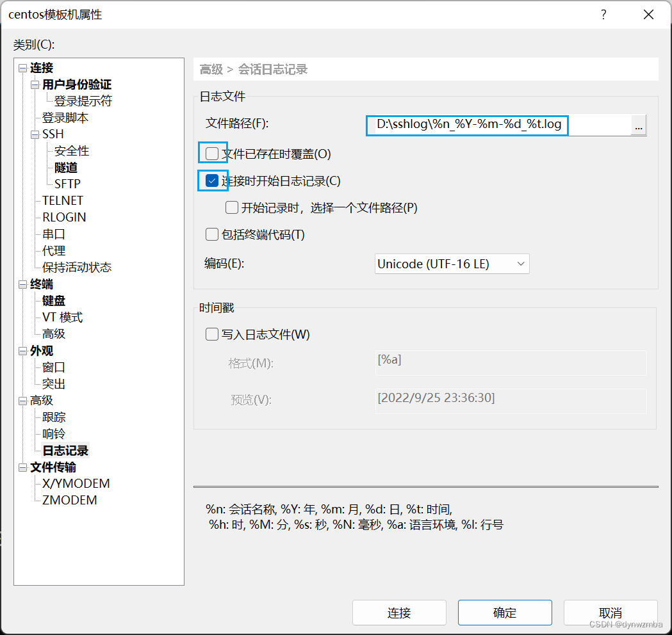Select 安全性 in category tree
Image resolution: width=672 pixels, height=635 pixels.
click(72, 151)
